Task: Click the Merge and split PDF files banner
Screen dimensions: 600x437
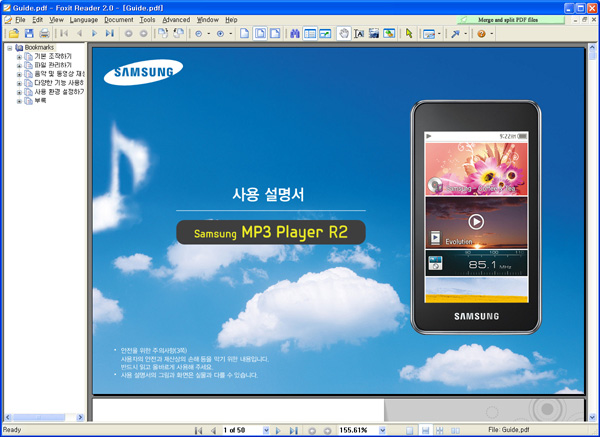Action: point(510,20)
